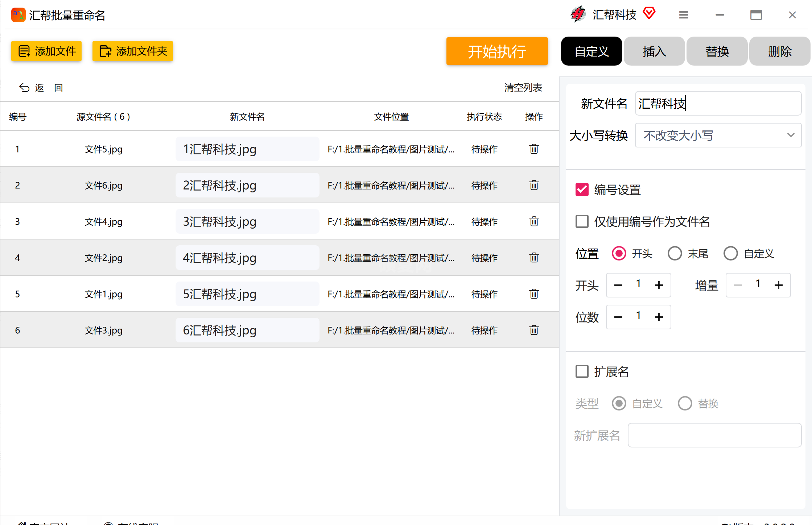The image size is (812, 525).
Task: Select 自定义 extension type radio
Action: point(619,403)
